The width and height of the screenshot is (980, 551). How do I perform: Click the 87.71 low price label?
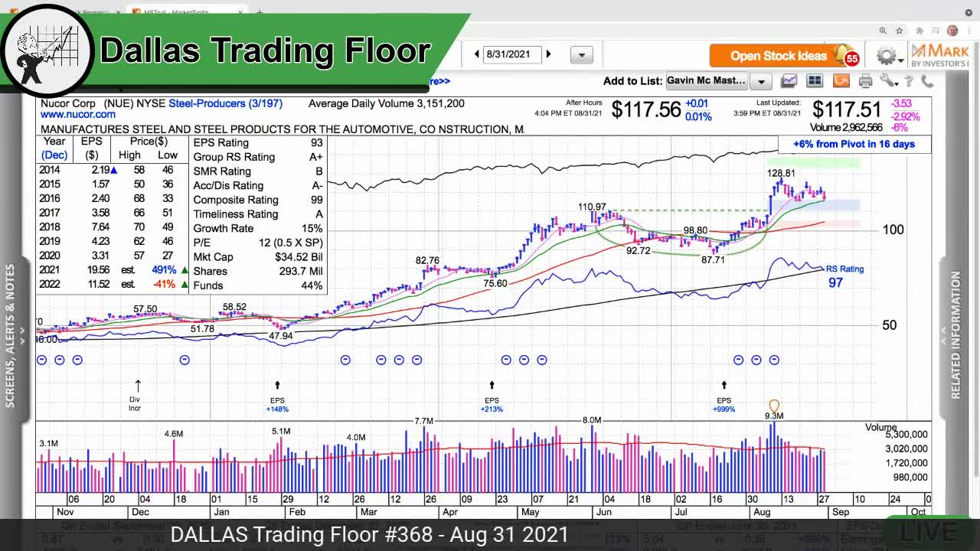(713, 259)
